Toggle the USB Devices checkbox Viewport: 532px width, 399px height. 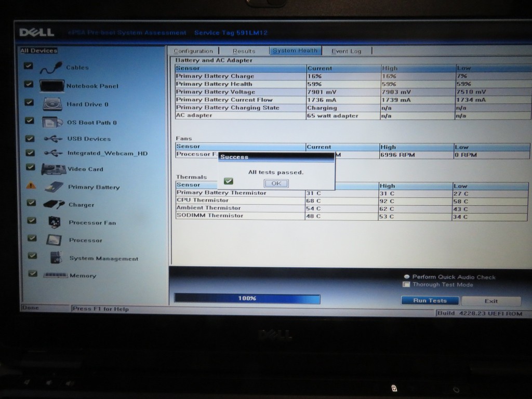(x=30, y=138)
